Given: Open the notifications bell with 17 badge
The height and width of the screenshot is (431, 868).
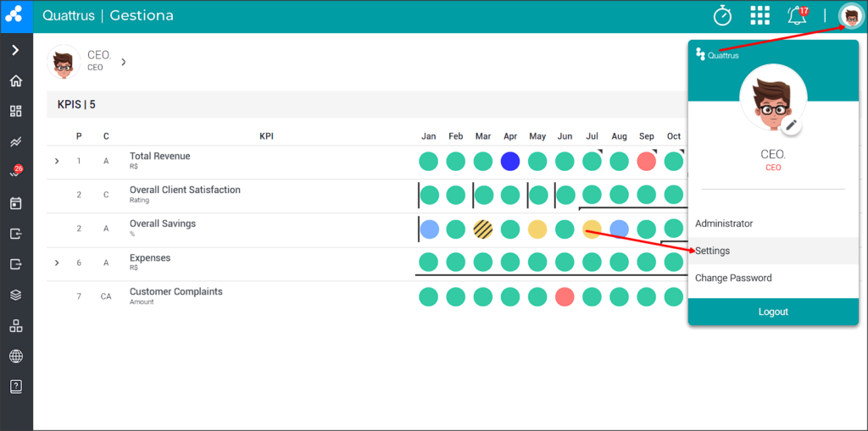Looking at the screenshot, I should click(798, 15).
